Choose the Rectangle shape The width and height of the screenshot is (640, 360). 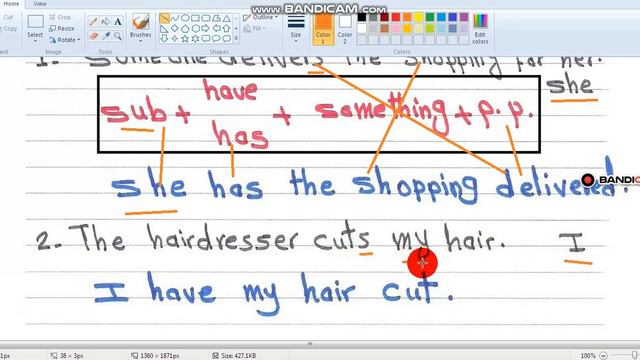point(195,18)
